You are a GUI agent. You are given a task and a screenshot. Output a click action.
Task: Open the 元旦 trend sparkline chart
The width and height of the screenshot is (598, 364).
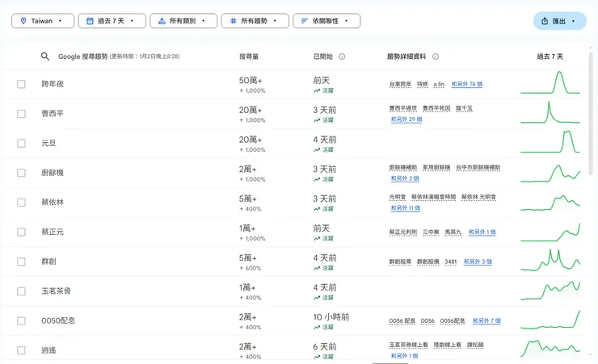(550, 141)
